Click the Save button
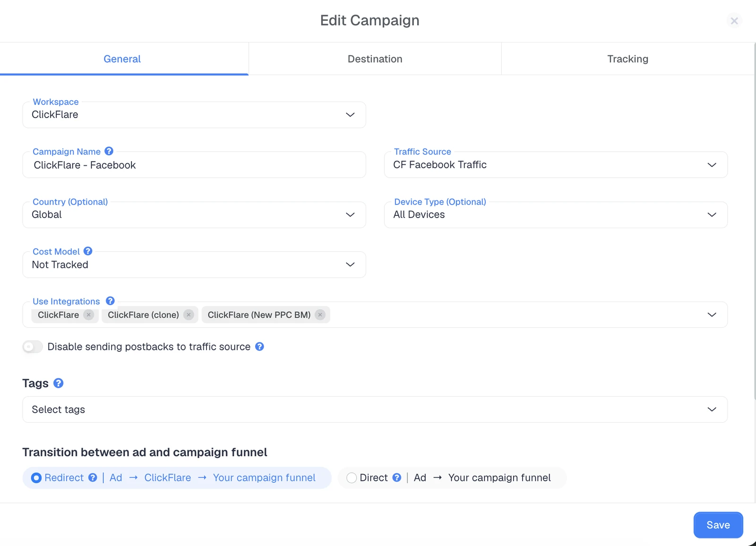The image size is (756, 546). tap(718, 525)
